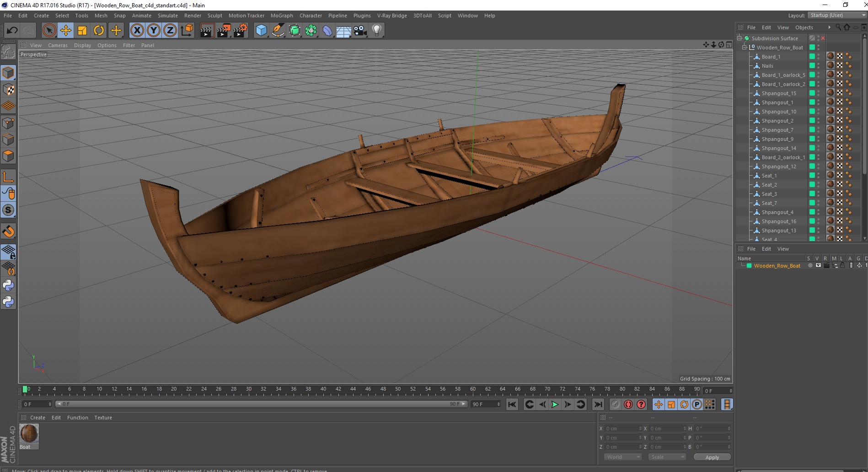Open the MoGraph menu
Image resolution: width=868 pixels, height=472 pixels.
pos(282,16)
